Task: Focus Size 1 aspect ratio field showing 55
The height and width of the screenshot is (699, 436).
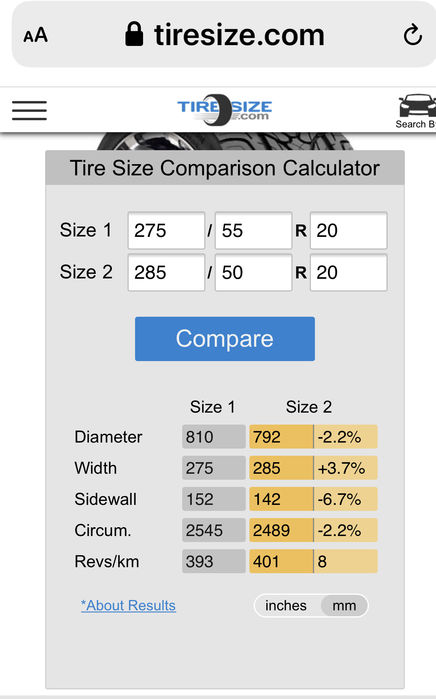Action: pos(253,230)
